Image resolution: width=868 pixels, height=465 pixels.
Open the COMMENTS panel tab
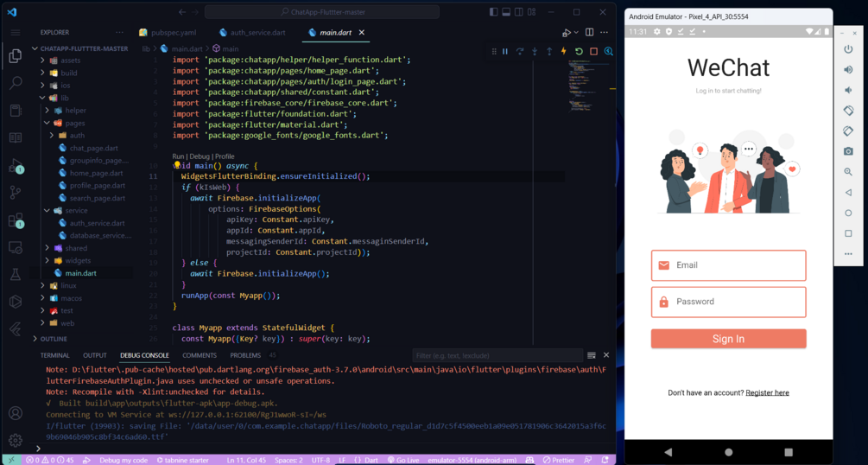tap(200, 355)
